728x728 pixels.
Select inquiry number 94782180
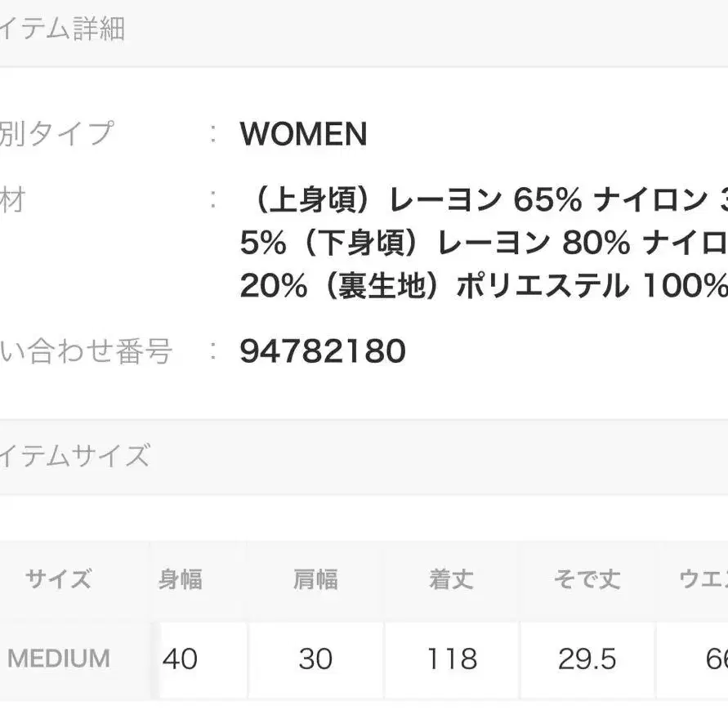[323, 351]
